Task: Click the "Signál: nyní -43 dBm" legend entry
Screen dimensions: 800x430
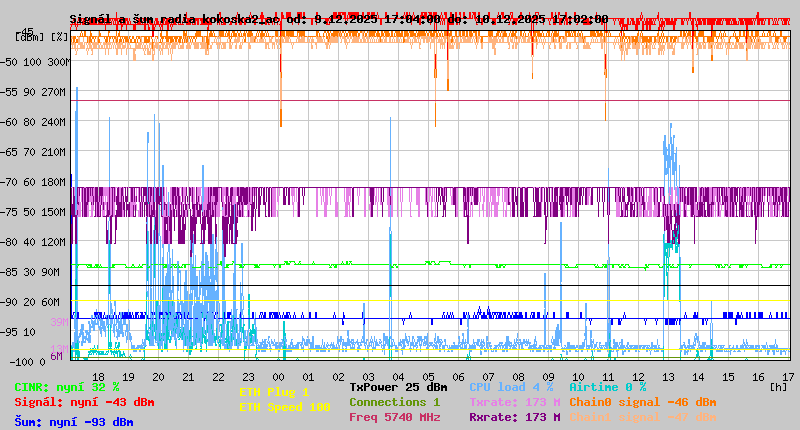Action: (84, 402)
